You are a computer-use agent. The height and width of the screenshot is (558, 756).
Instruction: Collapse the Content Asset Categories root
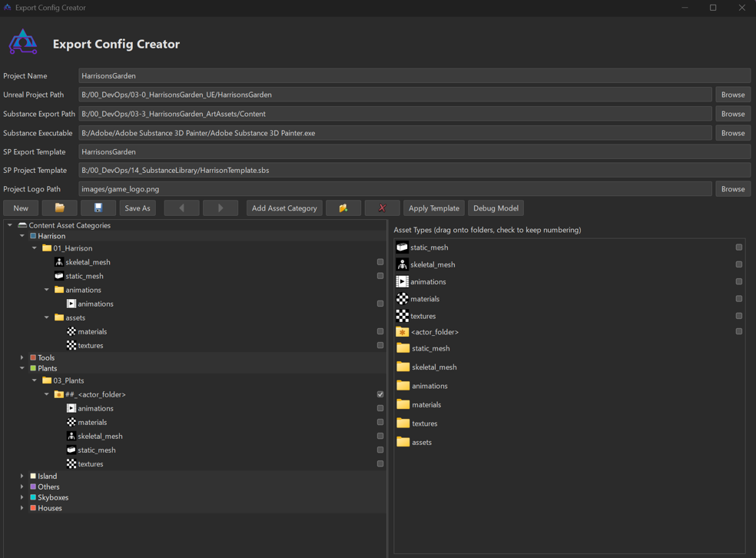(10, 225)
